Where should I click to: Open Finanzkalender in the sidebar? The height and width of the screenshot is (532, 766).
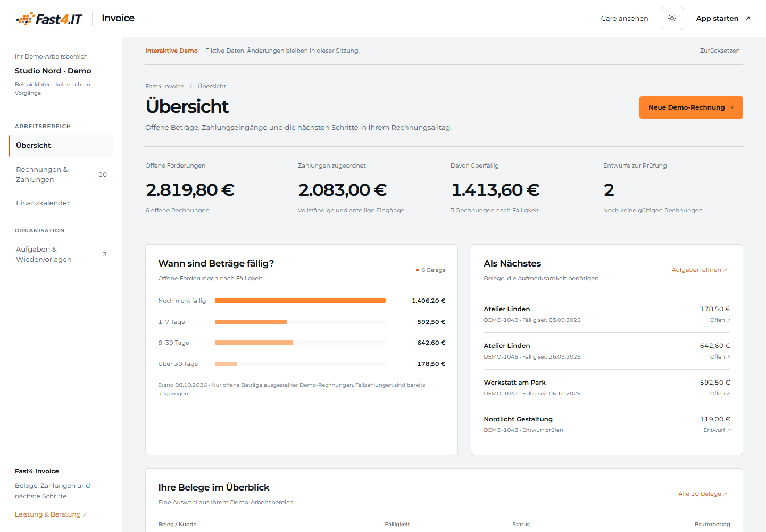[61, 203]
